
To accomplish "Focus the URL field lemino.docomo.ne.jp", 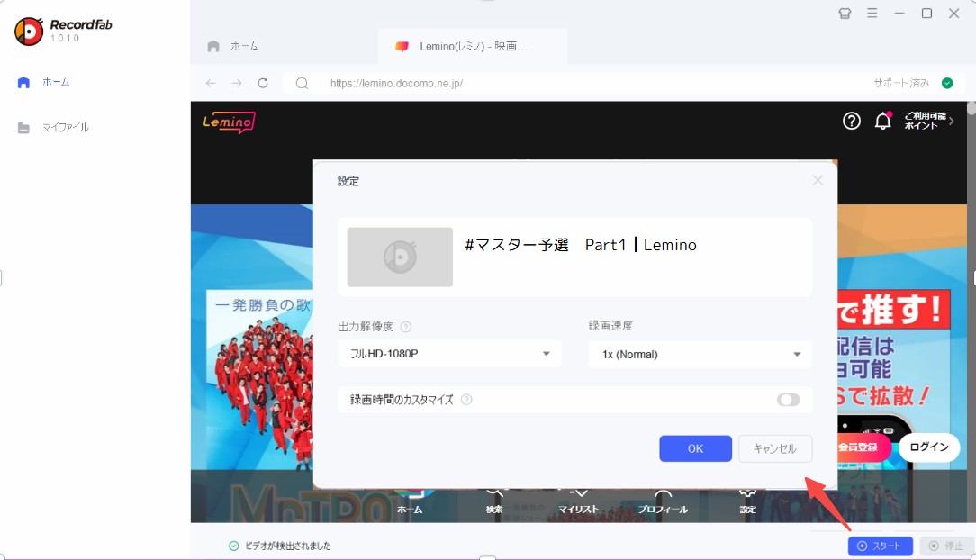I will pos(396,84).
